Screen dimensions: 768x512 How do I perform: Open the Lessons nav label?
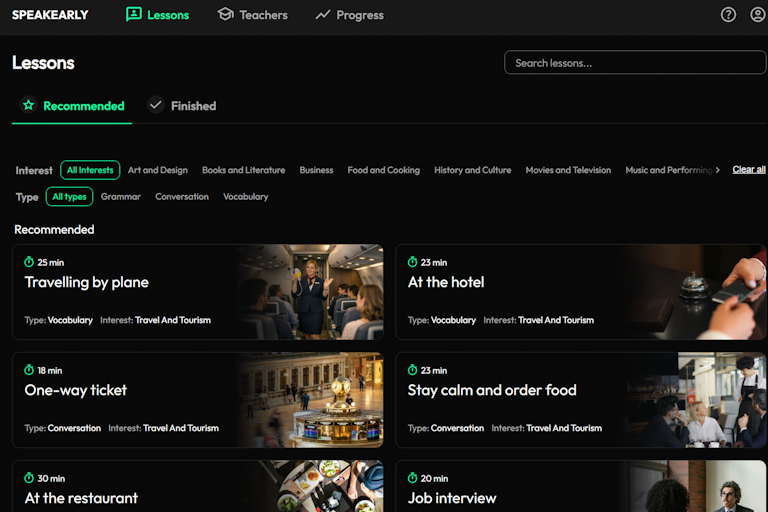168,15
